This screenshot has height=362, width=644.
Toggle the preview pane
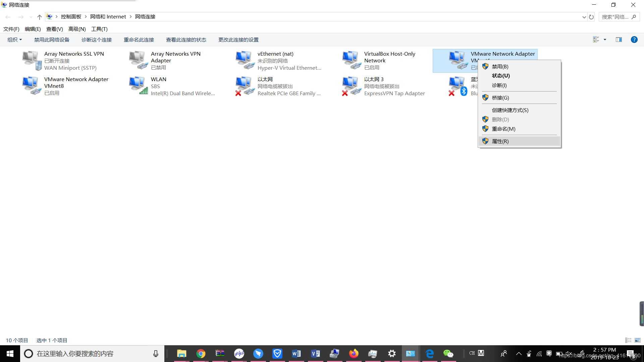(x=618, y=40)
